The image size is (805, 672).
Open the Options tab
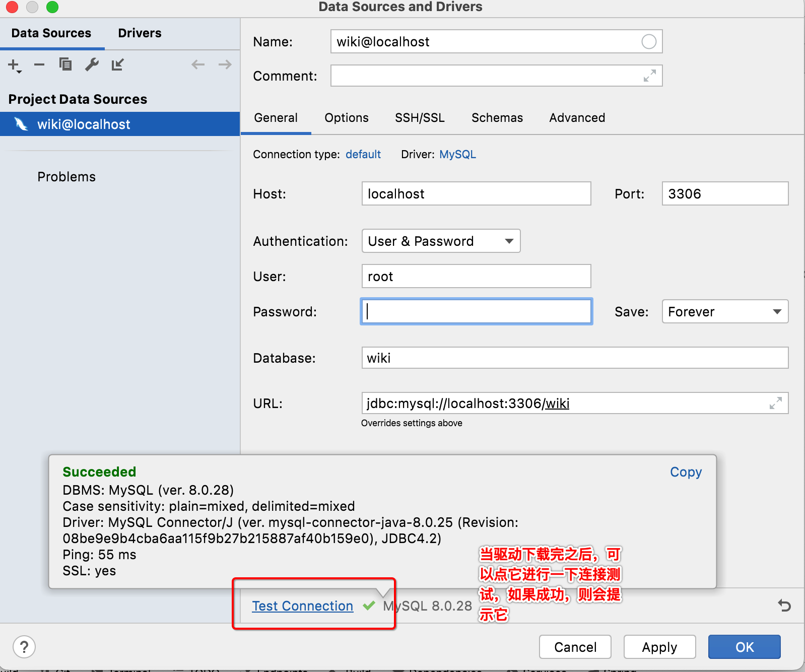347,118
